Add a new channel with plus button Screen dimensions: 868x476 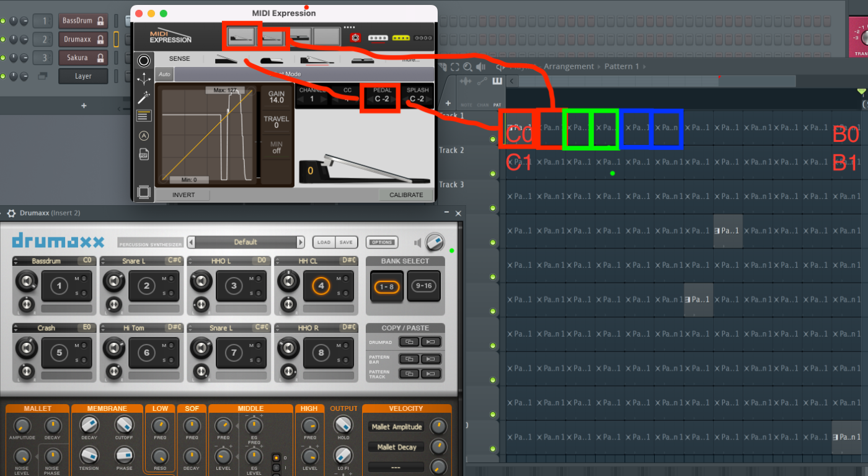click(84, 106)
